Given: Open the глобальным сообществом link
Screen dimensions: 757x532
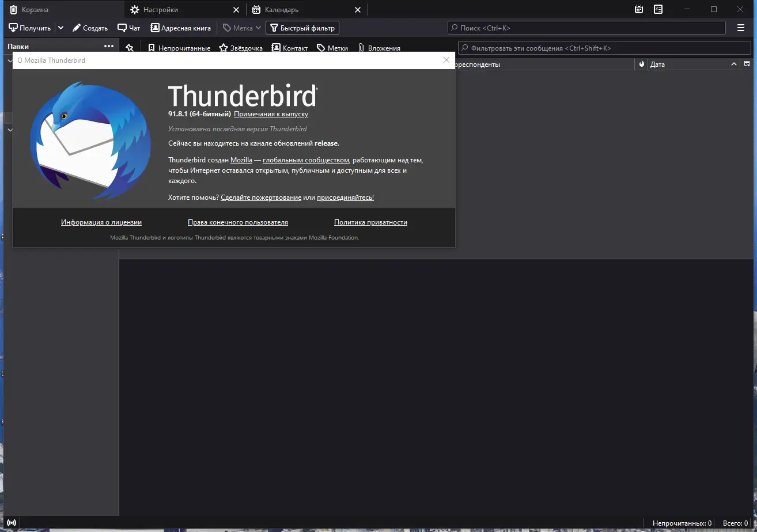Looking at the screenshot, I should (x=306, y=160).
